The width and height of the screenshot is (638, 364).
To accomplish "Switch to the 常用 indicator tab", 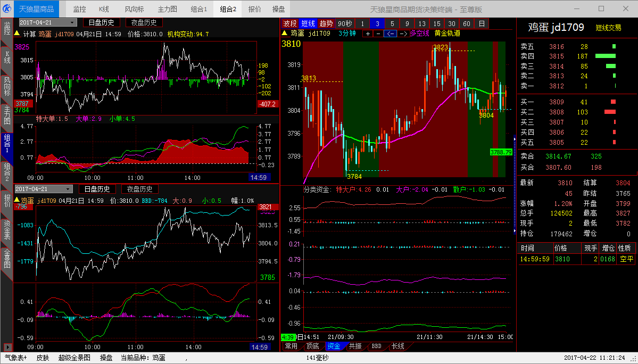I will tap(292, 346).
